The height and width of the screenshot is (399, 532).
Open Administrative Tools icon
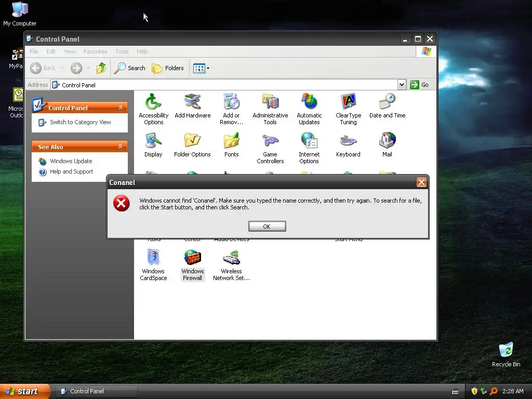(270, 109)
